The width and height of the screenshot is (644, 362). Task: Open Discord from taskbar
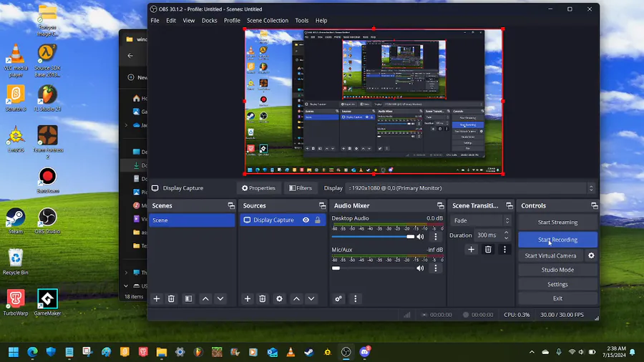pyautogui.click(x=365, y=352)
